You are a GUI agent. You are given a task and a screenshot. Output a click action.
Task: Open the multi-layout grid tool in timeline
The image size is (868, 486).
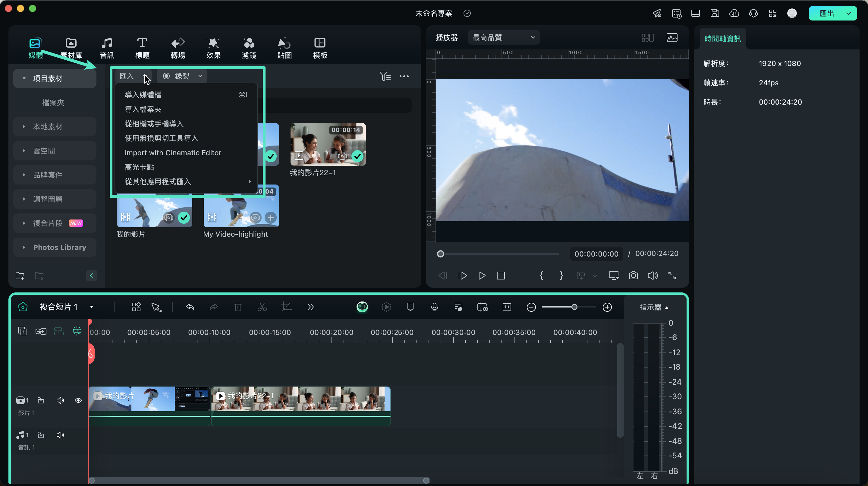(136, 307)
